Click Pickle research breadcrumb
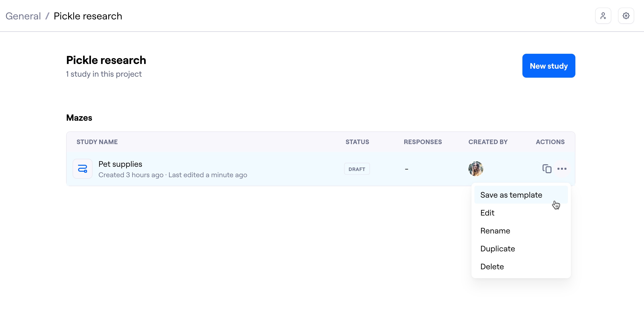This screenshot has height=332, width=644. click(88, 16)
